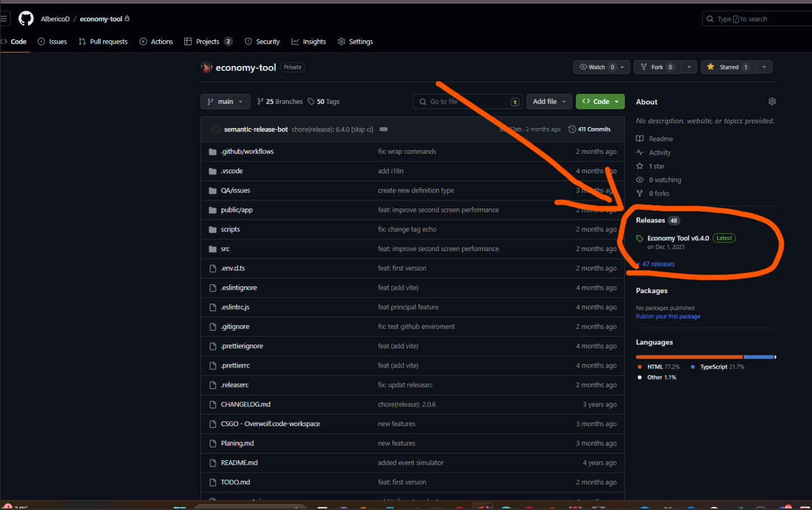
Task: Open the Actions tab
Action: (156, 41)
